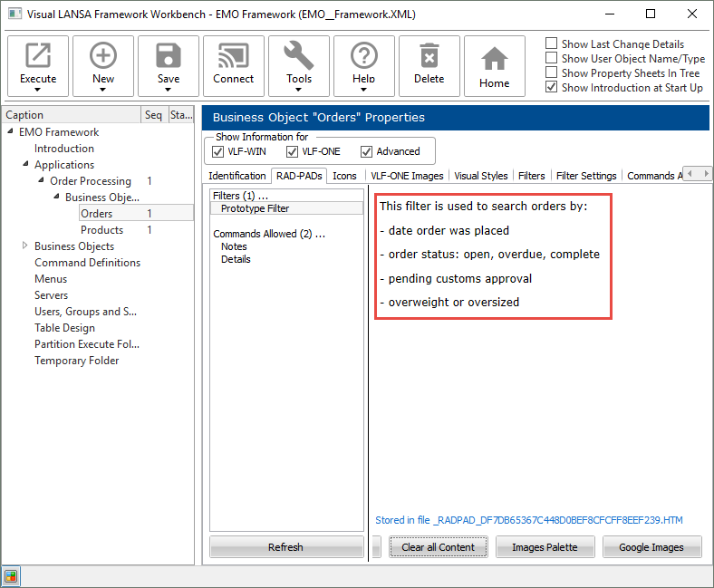Click the Filters (1) ... heading
The image size is (714, 588).
pos(241,196)
